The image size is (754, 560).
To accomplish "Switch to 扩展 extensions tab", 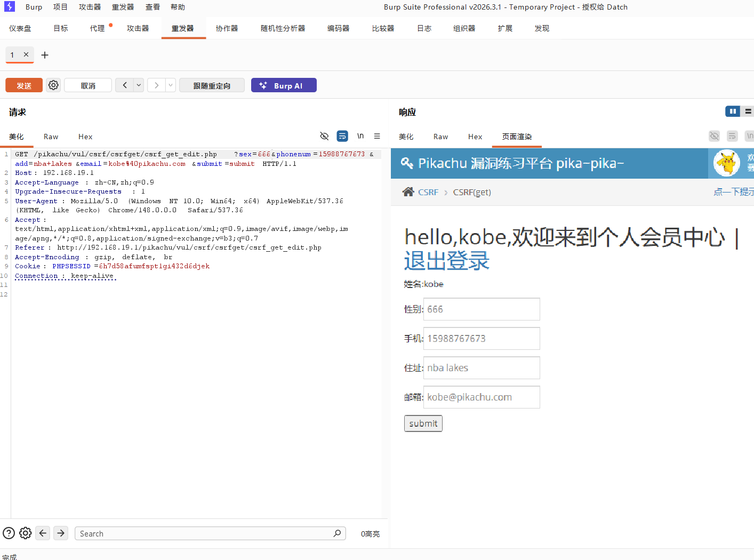I will coord(505,28).
